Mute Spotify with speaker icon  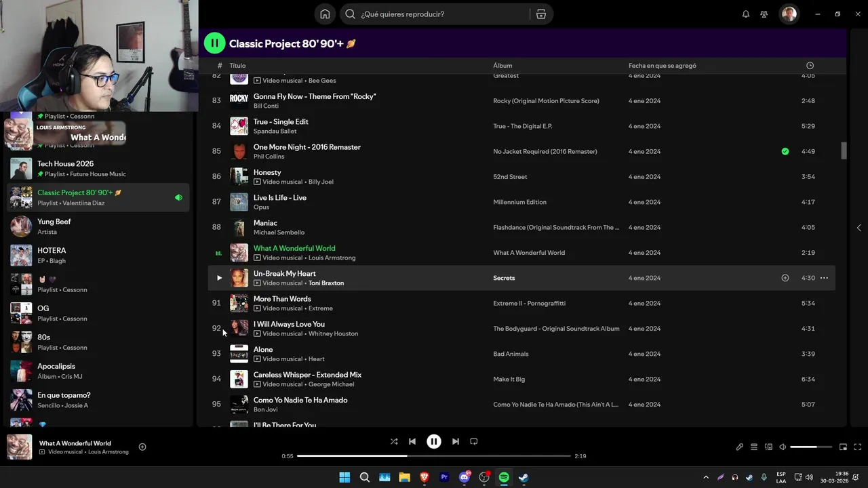tap(783, 447)
